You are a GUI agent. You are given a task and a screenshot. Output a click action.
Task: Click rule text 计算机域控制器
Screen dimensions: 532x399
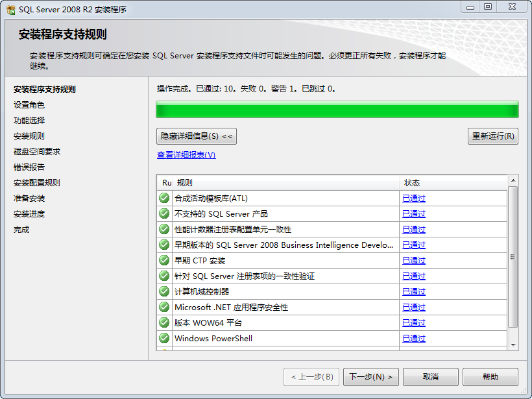tap(202, 292)
